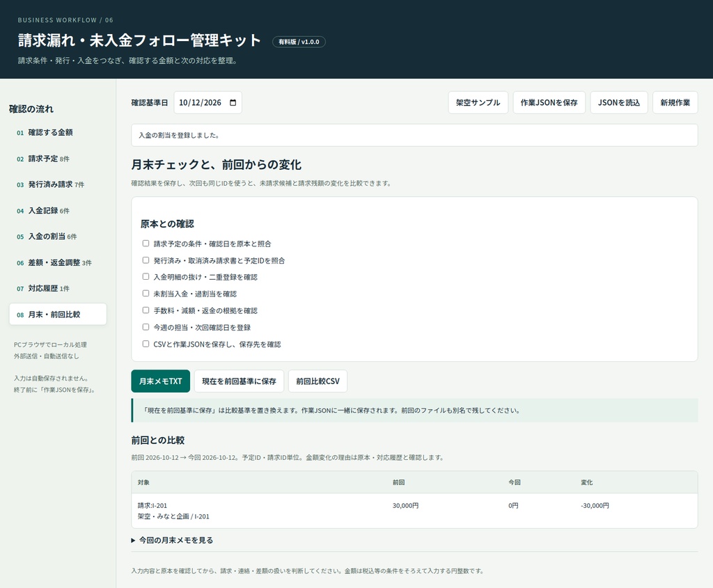713x588 pixels.
Task: Click the 今回 column header
Action: click(x=515, y=482)
